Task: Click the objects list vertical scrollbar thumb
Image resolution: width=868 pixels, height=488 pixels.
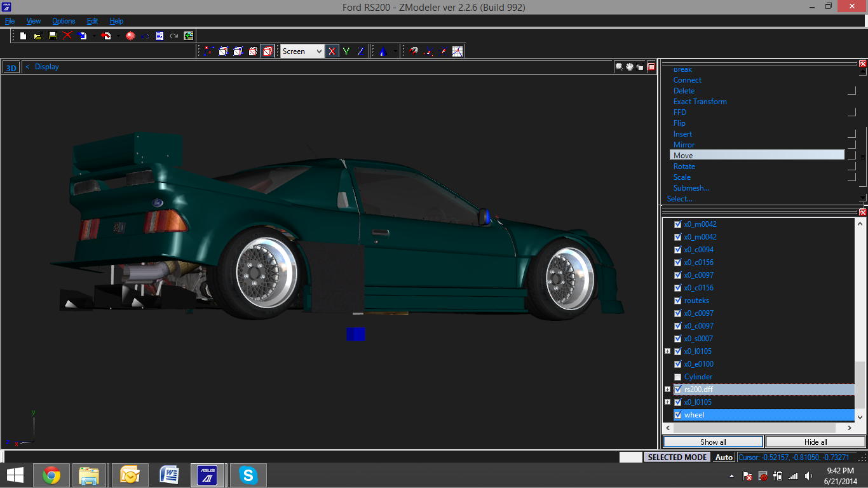Action: 860,384
